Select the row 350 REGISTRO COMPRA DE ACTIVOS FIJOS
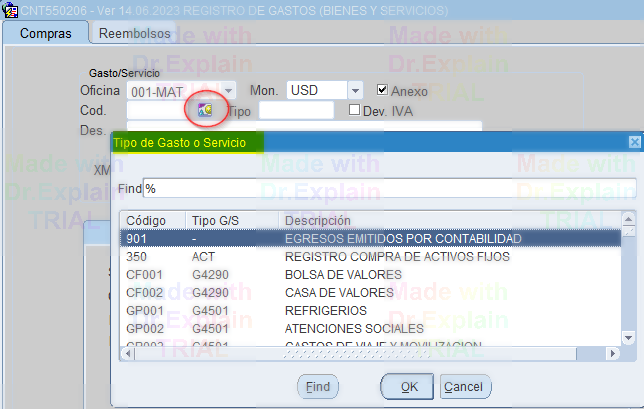The image size is (644, 409). pyautogui.click(x=370, y=257)
